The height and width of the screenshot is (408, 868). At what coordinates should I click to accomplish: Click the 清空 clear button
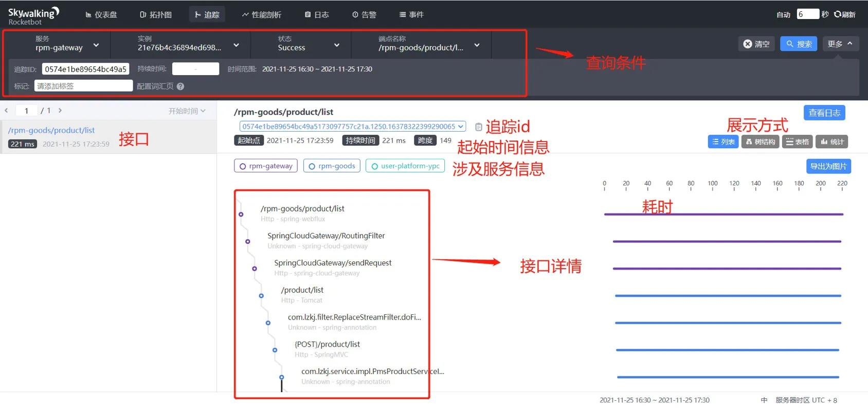(756, 44)
